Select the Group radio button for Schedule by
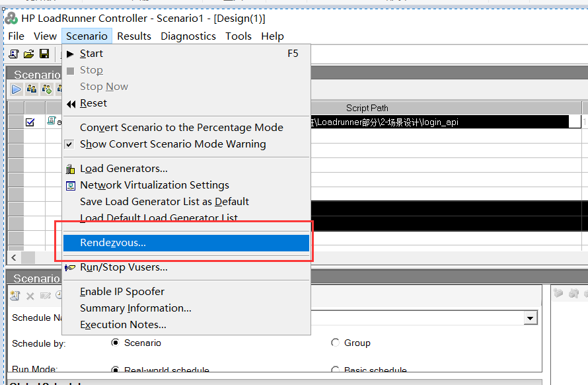This screenshot has width=588, height=385. pyautogui.click(x=335, y=343)
